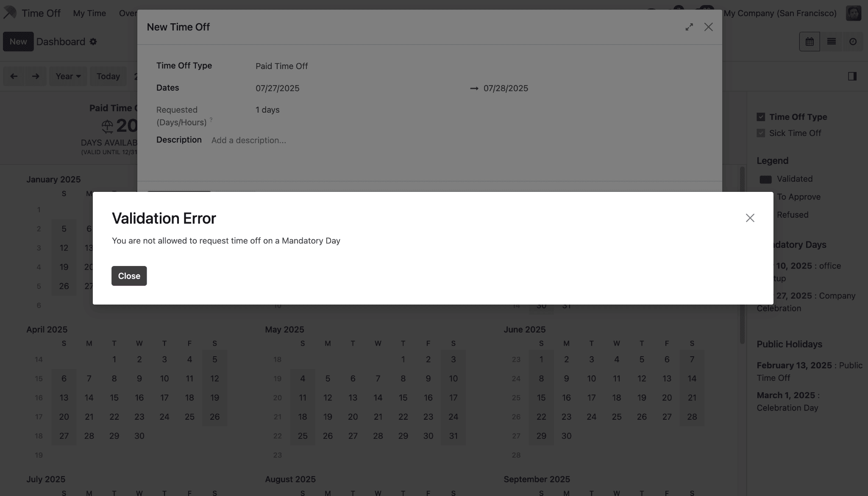Select May 1, 2025 in calendar
The image size is (868, 496).
point(403,360)
